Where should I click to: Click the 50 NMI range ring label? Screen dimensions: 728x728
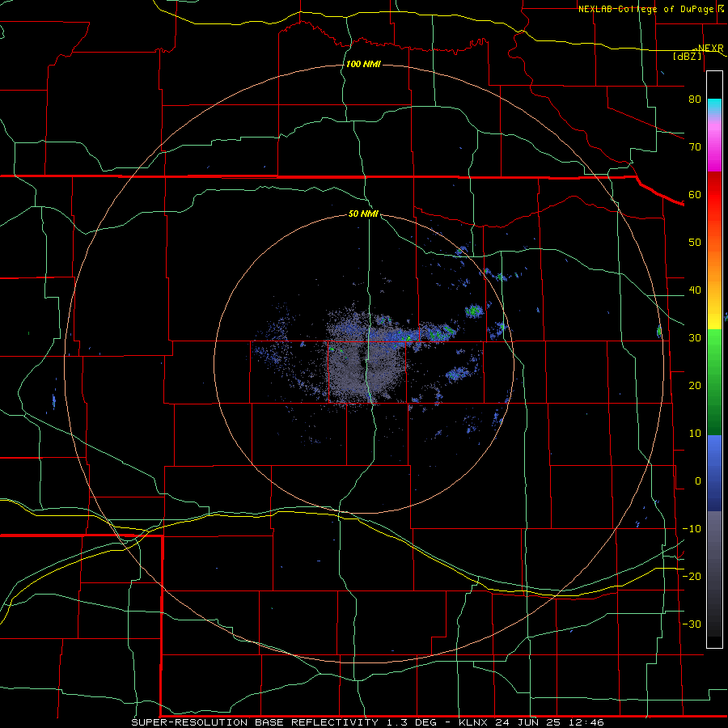tap(363, 214)
